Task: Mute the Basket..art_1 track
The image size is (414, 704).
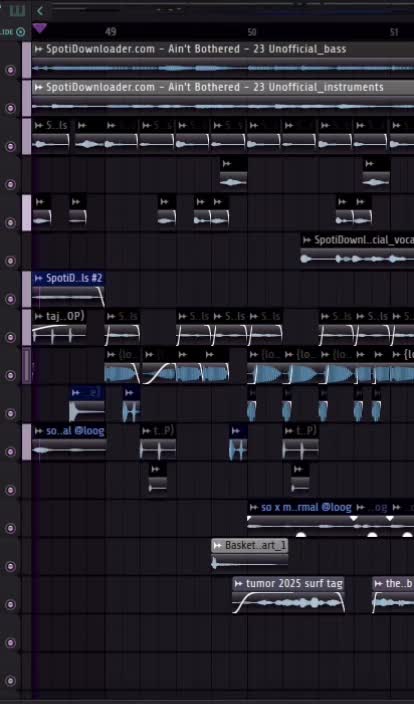Action: click(10, 566)
